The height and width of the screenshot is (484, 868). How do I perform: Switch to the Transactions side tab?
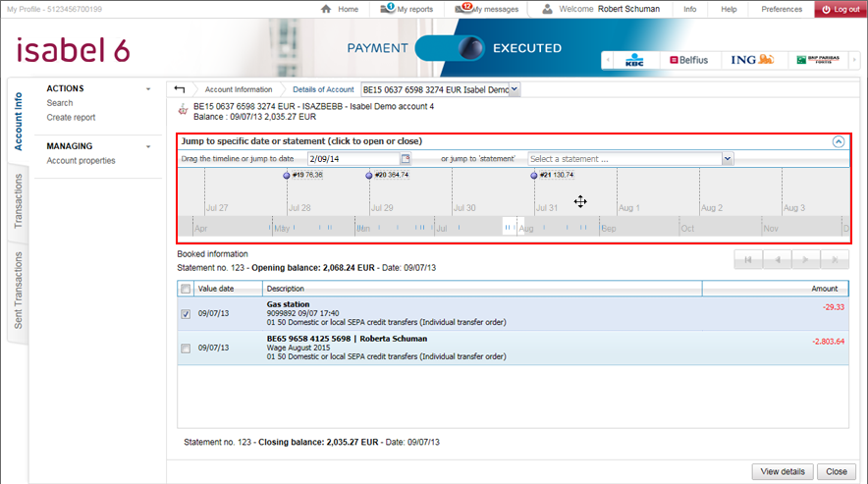pos(19,201)
